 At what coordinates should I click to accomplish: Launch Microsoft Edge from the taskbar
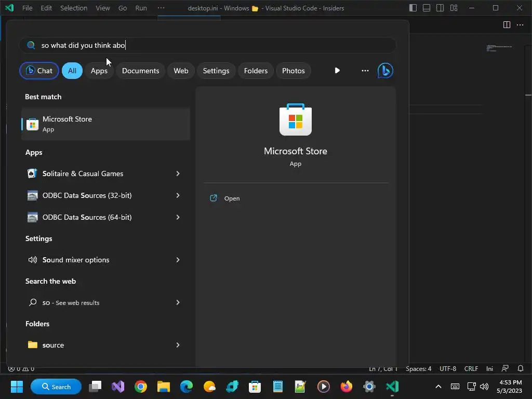[x=187, y=387]
